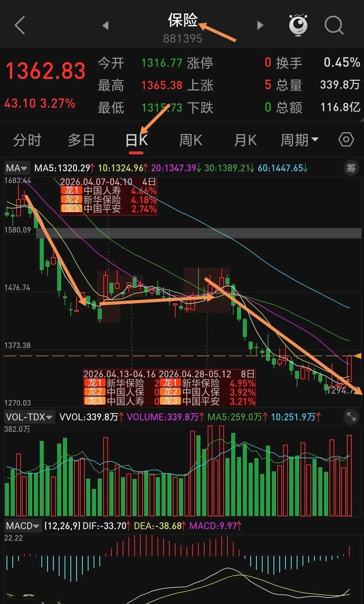Open chart settings hexagon icon
The image size is (364, 604).
(346, 140)
